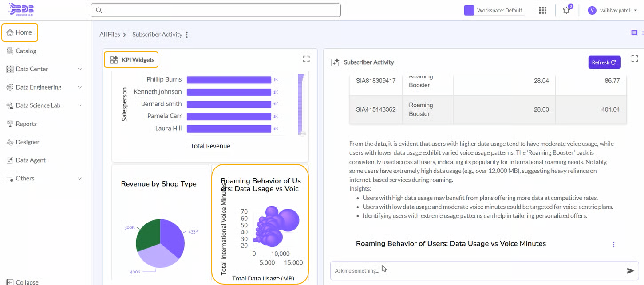Open the roaming chart three-dot menu
This screenshot has width=644, height=285.
coord(614,245)
